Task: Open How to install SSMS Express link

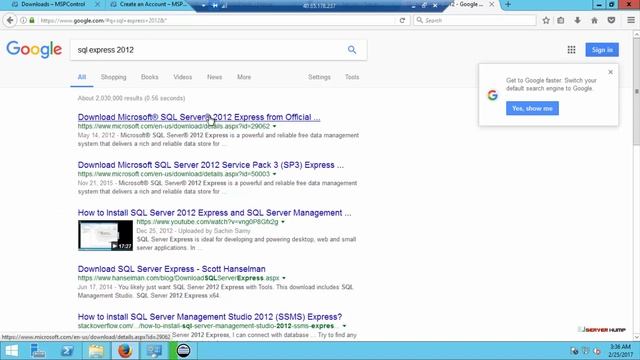Action: pyautogui.click(x=210, y=317)
